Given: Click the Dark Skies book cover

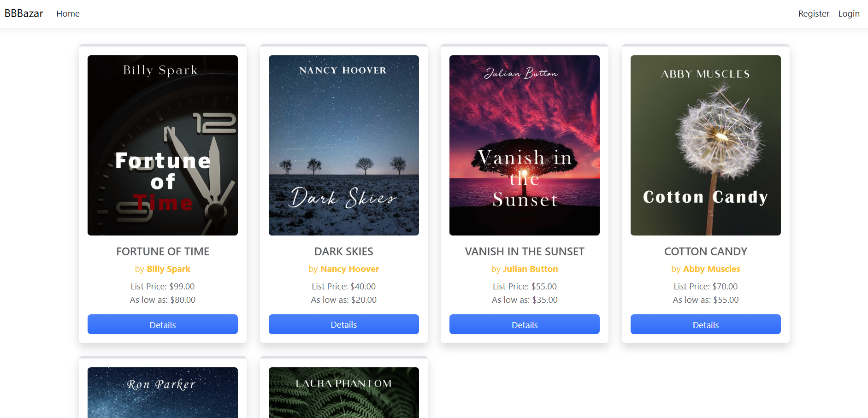Looking at the screenshot, I should [343, 145].
